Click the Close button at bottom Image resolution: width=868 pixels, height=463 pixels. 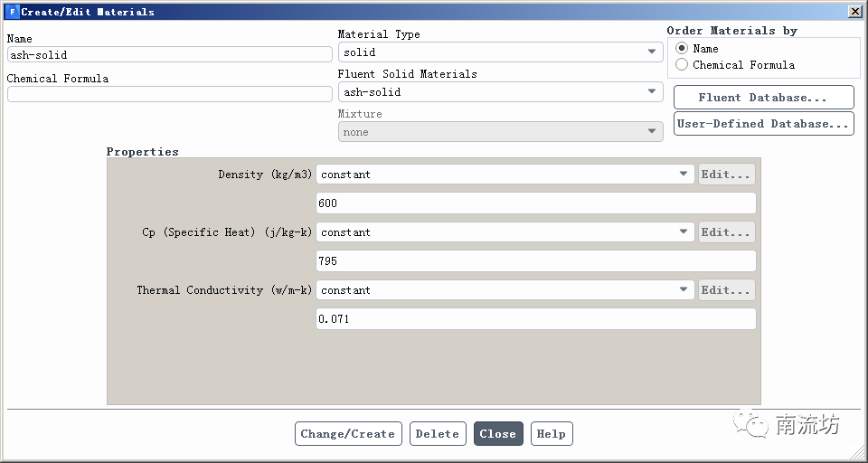[x=498, y=434]
